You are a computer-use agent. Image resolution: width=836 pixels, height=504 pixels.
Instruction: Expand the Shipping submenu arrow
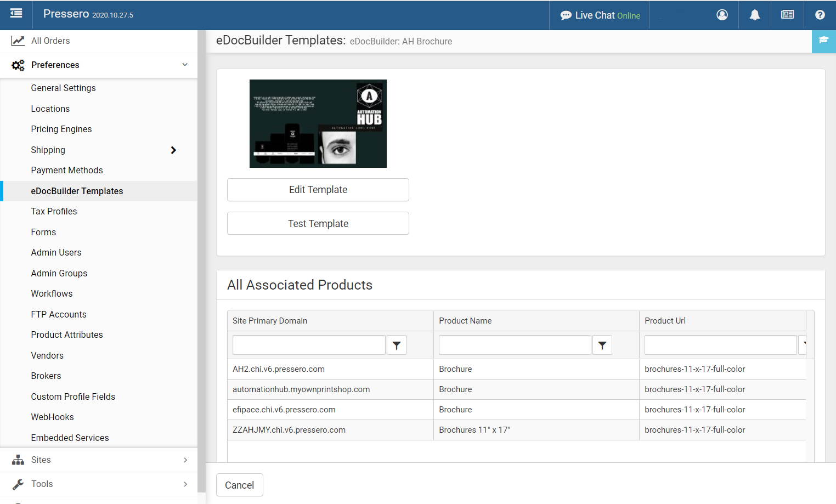tap(173, 150)
